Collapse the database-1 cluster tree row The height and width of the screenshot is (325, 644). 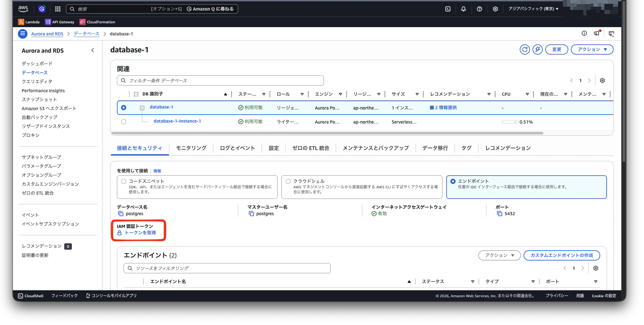(x=142, y=108)
